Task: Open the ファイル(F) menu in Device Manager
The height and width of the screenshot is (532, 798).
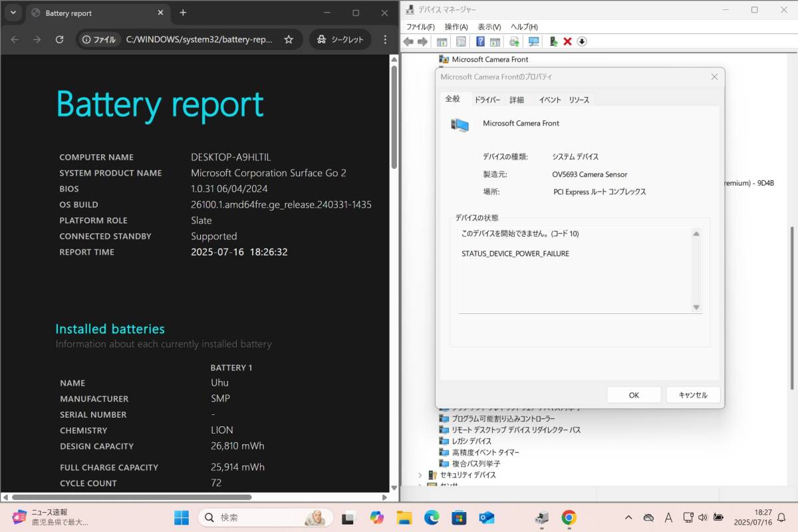Action: (420, 27)
